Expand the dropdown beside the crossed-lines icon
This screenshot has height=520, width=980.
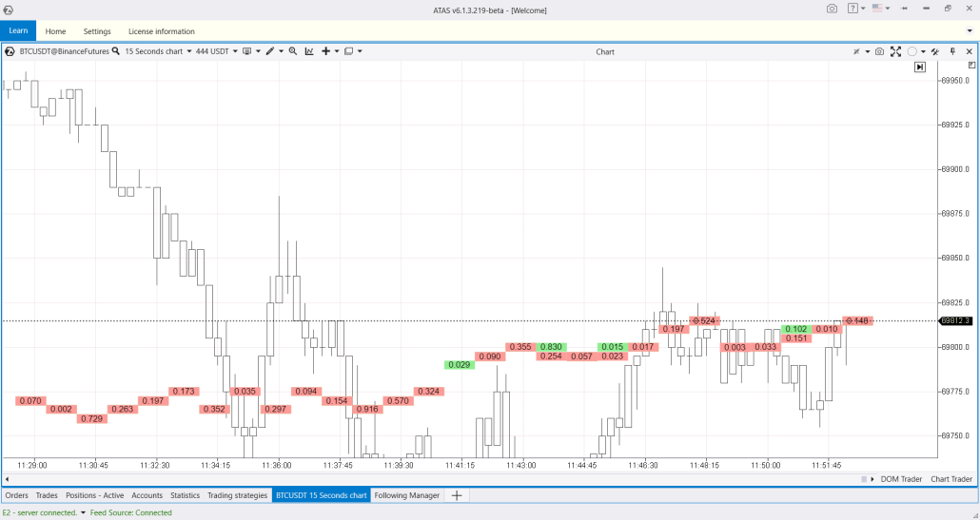(868, 52)
